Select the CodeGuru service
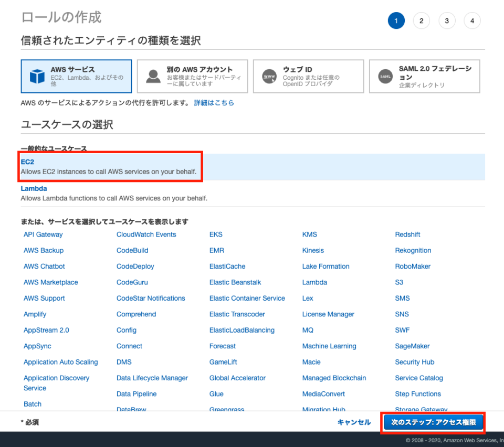This screenshot has height=447, width=504. click(132, 282)
